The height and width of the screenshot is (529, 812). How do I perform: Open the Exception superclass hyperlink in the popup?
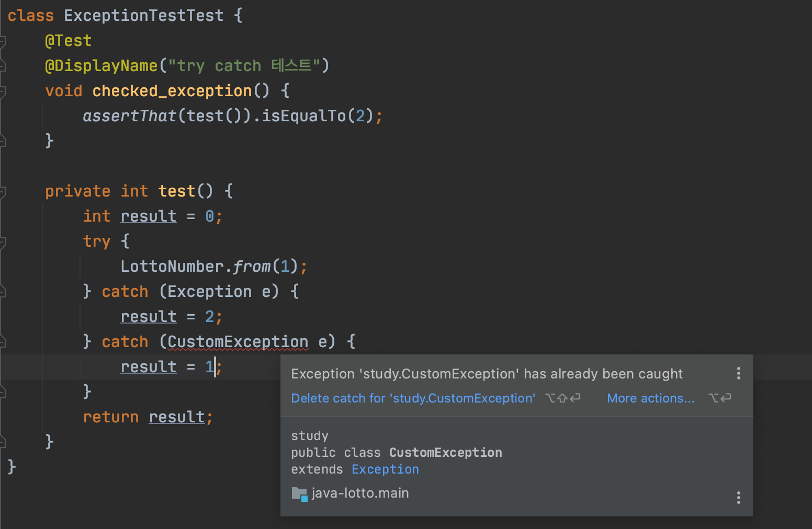385,469
